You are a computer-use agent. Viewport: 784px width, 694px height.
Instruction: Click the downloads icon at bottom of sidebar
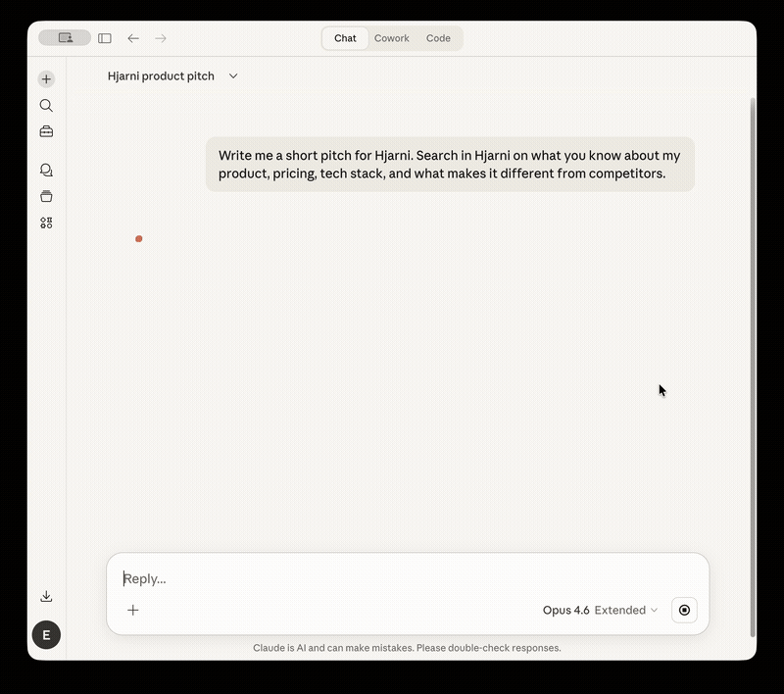[x=46, y=595]
